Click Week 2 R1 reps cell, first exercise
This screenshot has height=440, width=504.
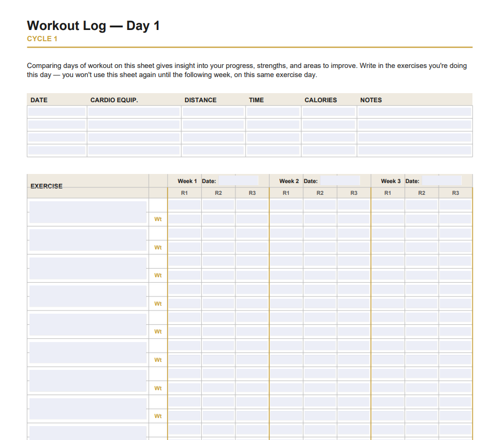(286, 205)
